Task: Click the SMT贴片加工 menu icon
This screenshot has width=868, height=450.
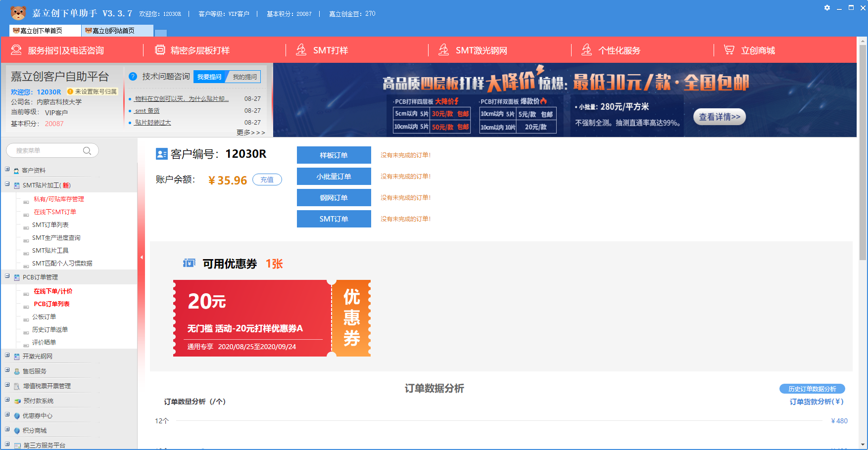Action: click(x=17, y=186)
